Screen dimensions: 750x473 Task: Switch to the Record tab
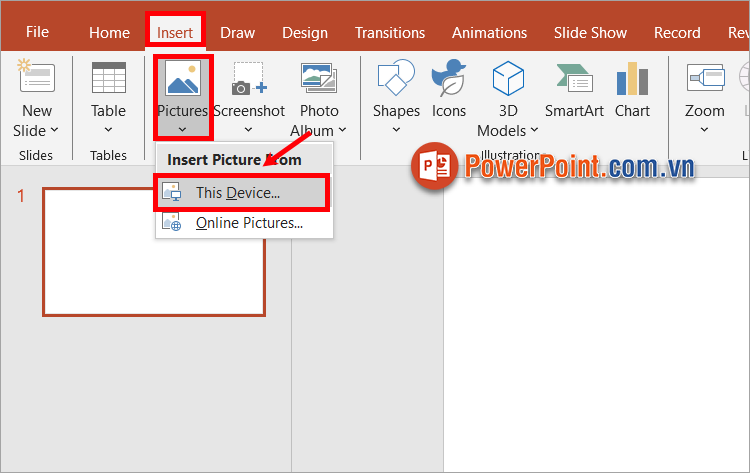click(677, 33)
